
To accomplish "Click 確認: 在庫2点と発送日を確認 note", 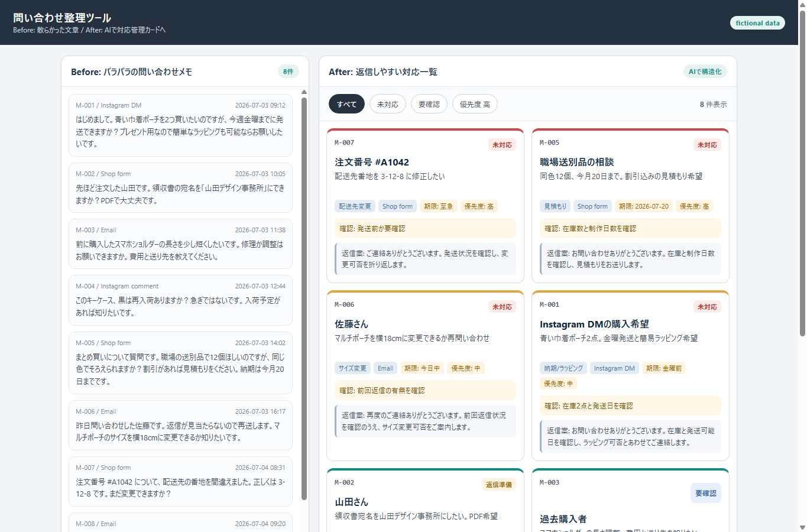I will click(x=630, y=406).
